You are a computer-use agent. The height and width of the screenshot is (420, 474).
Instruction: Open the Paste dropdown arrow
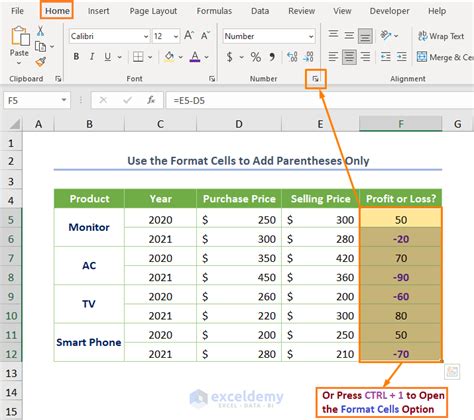click(19, 63)
